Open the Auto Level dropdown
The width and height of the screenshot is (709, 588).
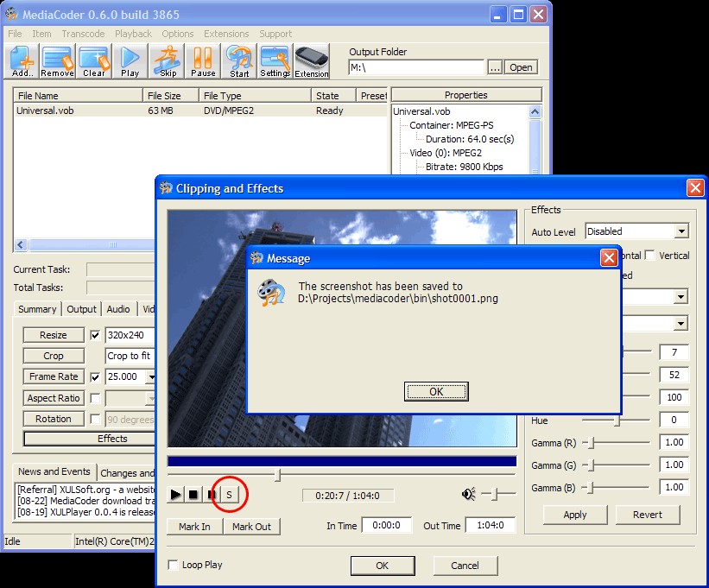pyautogui.click(x=682, y=231)
